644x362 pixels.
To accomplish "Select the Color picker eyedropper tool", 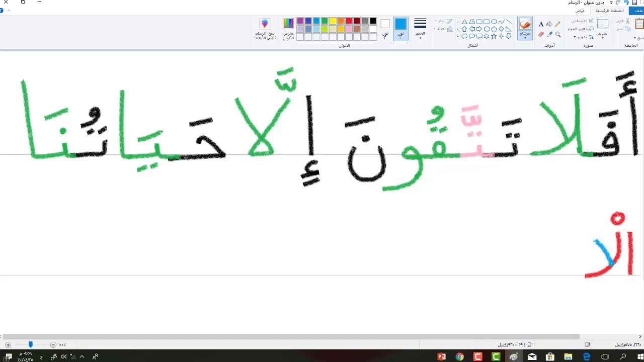I will pos(549,35).
